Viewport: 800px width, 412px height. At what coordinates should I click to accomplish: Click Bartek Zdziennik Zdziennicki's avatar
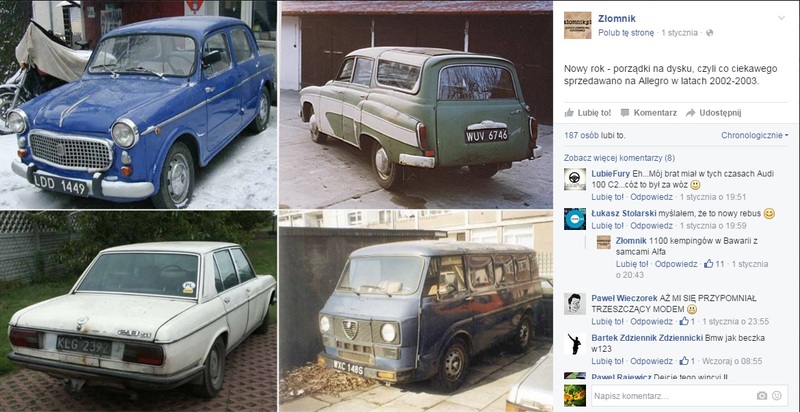[x=575, y=344]
